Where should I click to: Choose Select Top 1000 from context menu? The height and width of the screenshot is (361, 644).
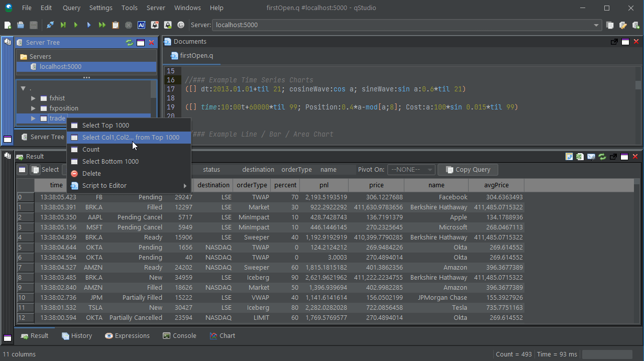coord(105,126)
